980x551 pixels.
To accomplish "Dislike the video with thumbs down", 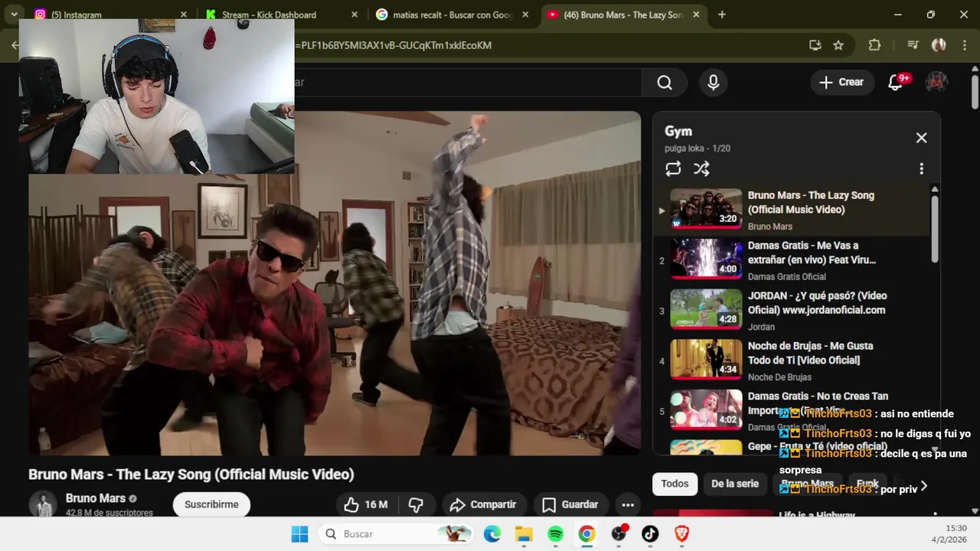I will point(416,504).
